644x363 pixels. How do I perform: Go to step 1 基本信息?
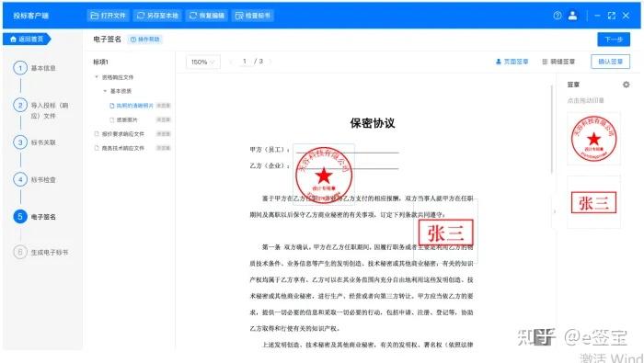[x=35, y=68]
